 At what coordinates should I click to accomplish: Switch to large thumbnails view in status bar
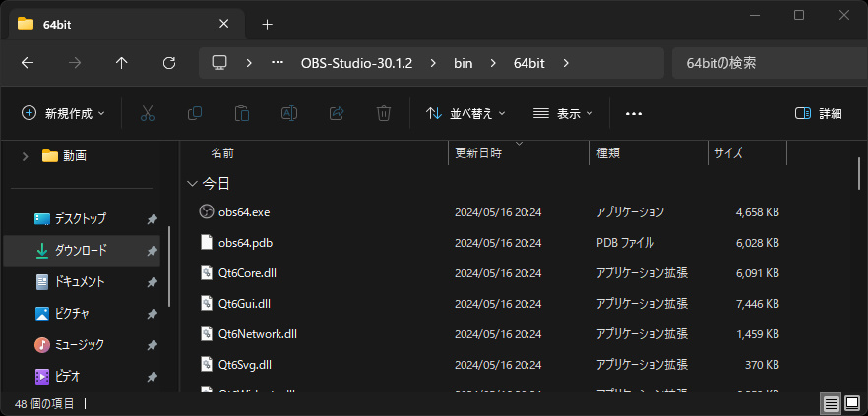coord(851,404)
